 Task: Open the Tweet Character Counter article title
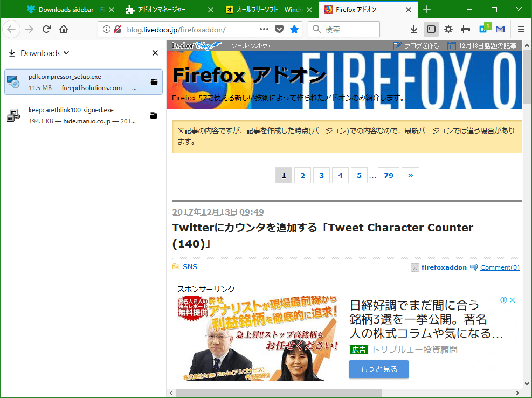[x=322, y=235]
